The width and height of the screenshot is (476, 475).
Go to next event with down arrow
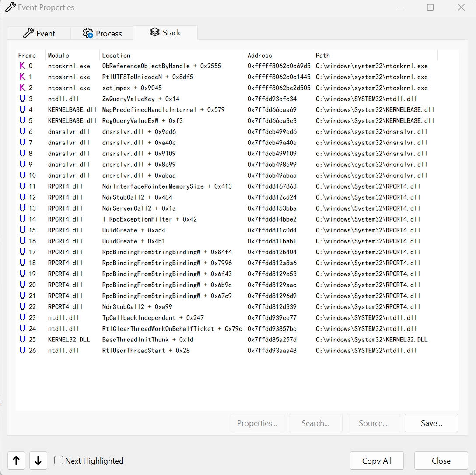38,461
